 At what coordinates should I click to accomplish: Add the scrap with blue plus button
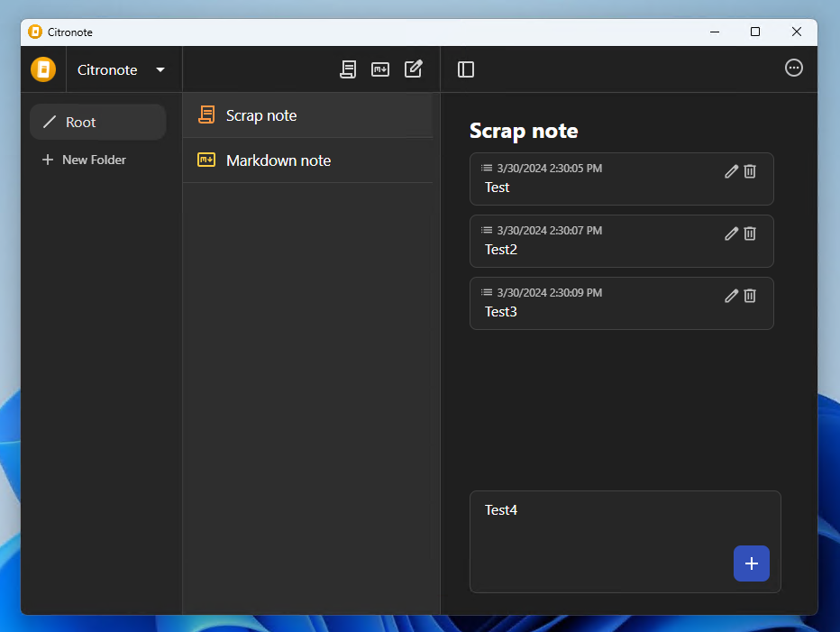752,563
